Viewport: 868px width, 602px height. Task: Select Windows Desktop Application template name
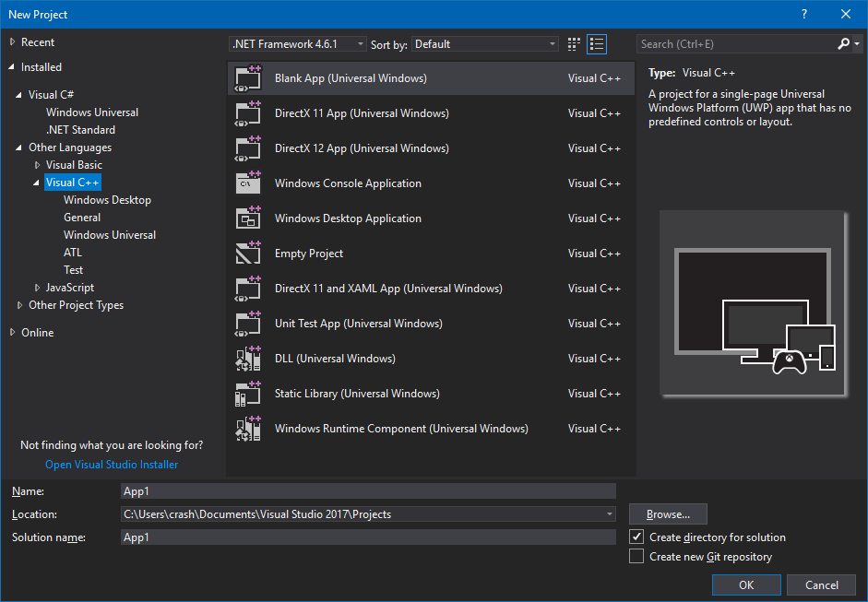348,218
